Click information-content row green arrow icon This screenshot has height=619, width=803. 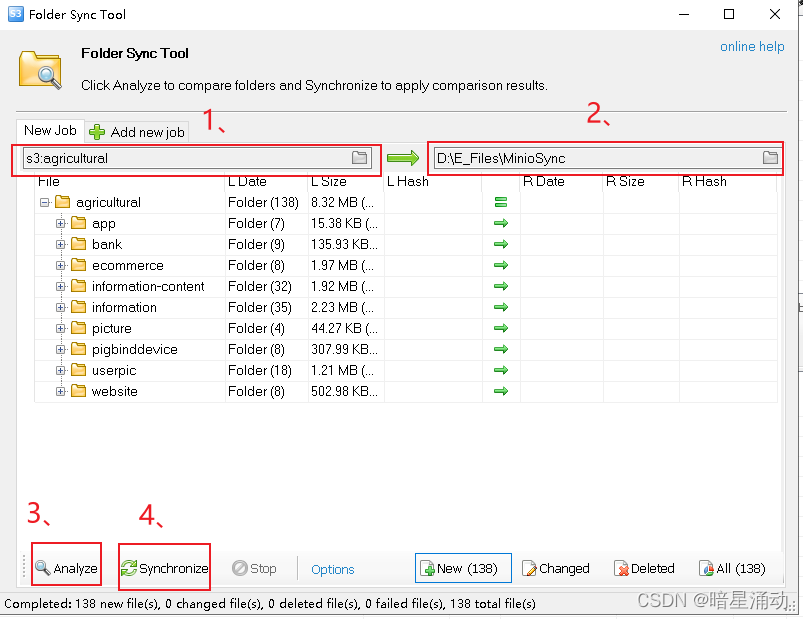pyautogui.click(x=501, y=286)
